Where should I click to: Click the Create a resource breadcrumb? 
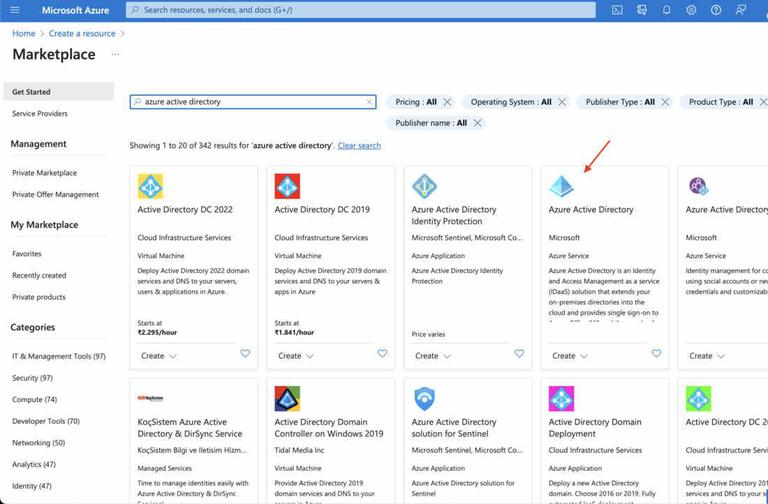tap(82, 33)
